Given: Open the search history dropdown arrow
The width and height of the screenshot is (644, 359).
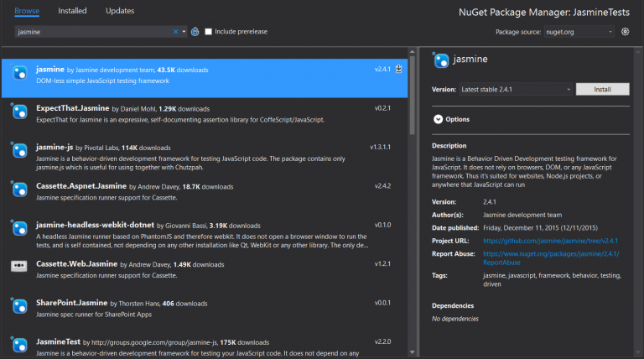Looking at the screenshot, I should (184, 32).
